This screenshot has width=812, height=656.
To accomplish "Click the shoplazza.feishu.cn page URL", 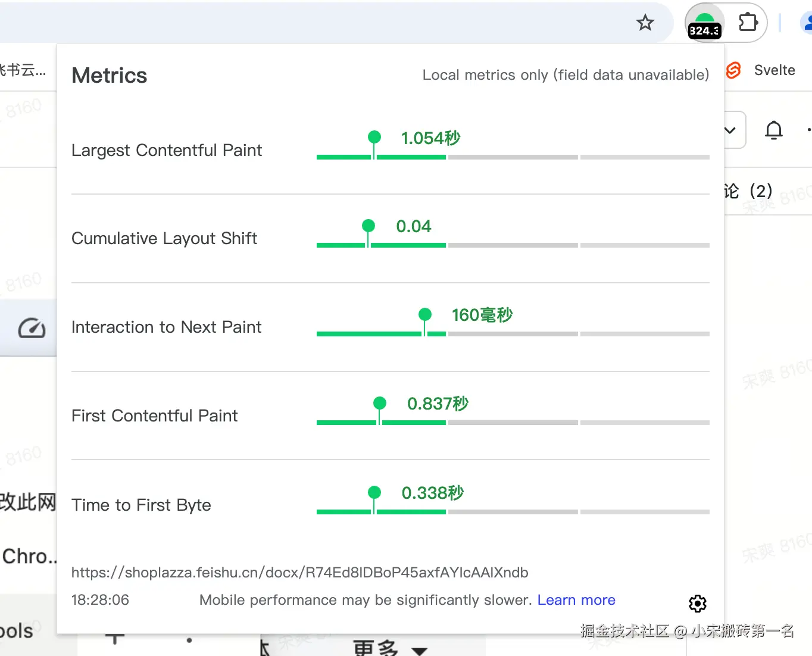I will 299,573.
